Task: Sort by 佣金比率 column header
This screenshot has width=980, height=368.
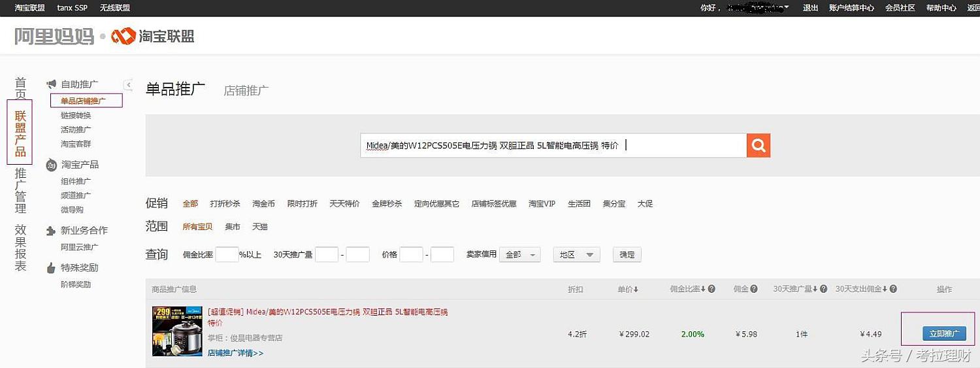Action: click(x=689, y=289)
